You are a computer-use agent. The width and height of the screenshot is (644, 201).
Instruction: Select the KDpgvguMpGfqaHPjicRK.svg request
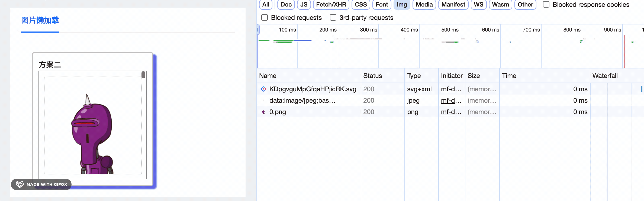313,89
